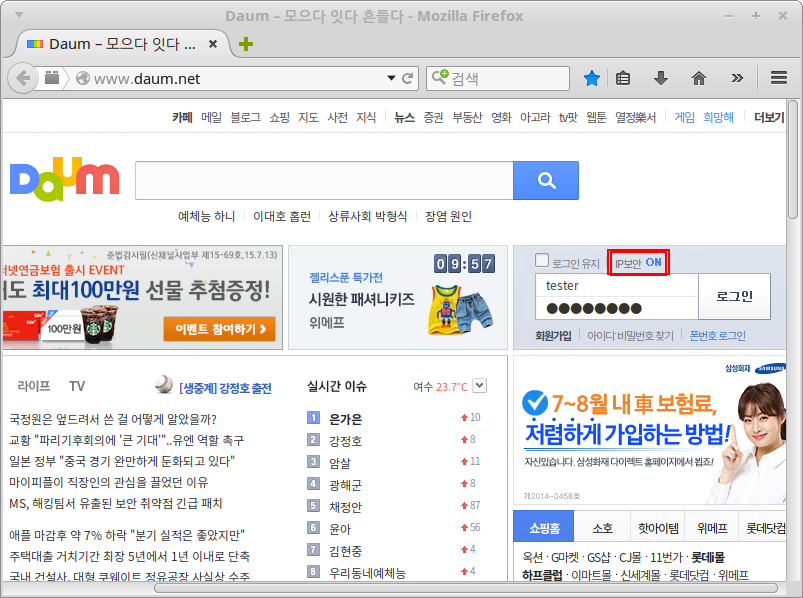Switch to the 핫아이템 tab
Image resolution: width=803 pixels, height=598 pixels.
pyautogui.click(x=658, y=527)
